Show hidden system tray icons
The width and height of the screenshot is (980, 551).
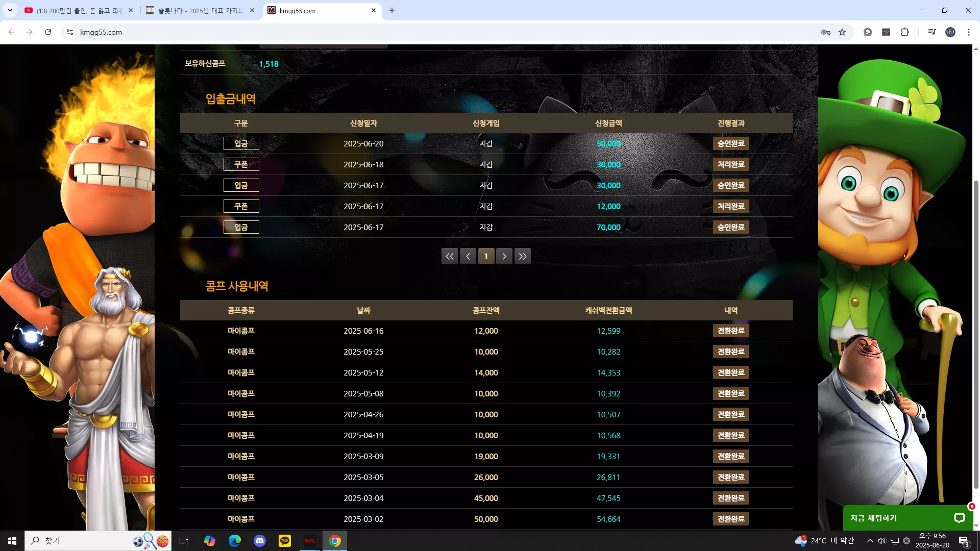click(870, 541)
